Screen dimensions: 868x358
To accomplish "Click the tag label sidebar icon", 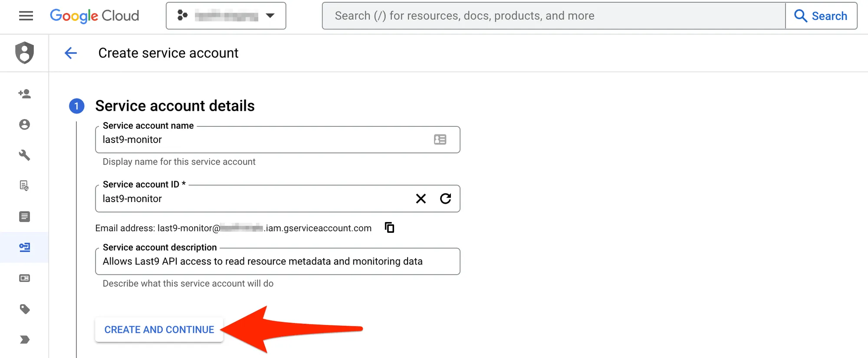I will [x=25, y=309].
